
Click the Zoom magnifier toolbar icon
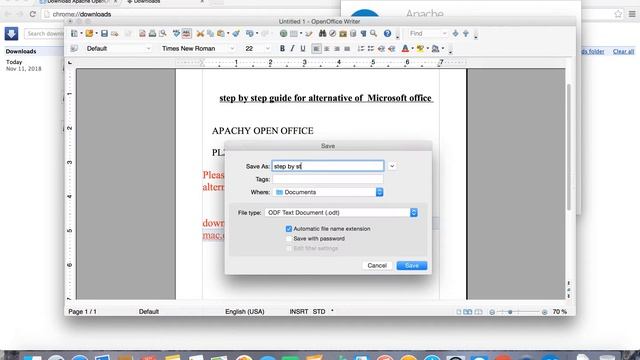[373, 33]
